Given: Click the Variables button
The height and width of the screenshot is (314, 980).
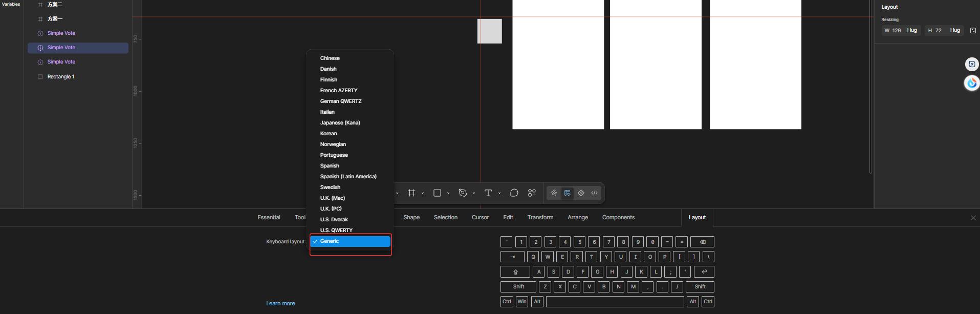Looking at the screenshot, I should click(11, 4).
